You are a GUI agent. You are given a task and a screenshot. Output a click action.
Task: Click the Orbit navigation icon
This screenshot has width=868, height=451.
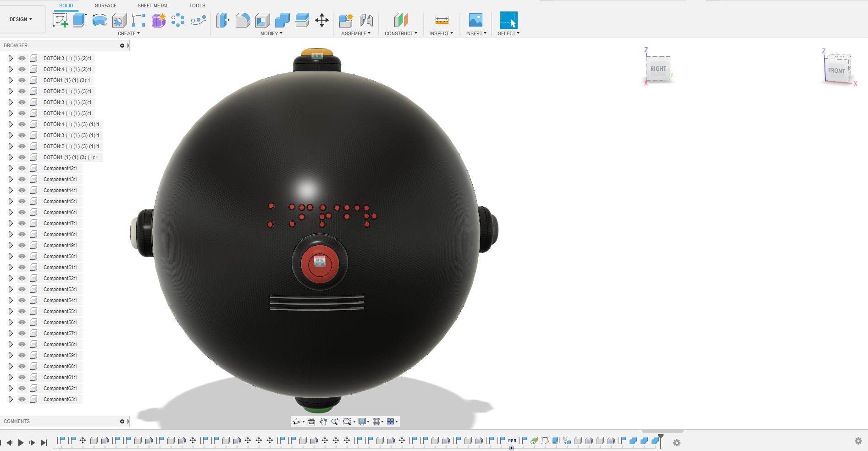[296, 422]
